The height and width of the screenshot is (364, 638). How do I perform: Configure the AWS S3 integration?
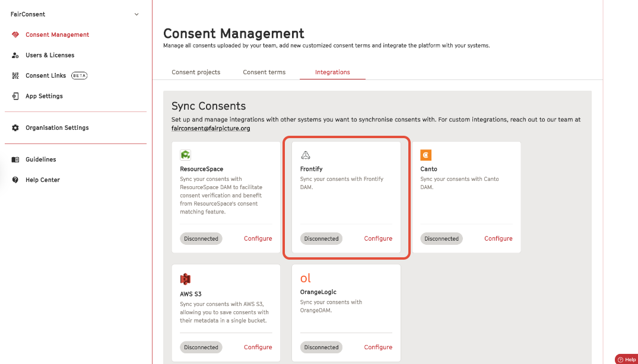tap(258, 347)
